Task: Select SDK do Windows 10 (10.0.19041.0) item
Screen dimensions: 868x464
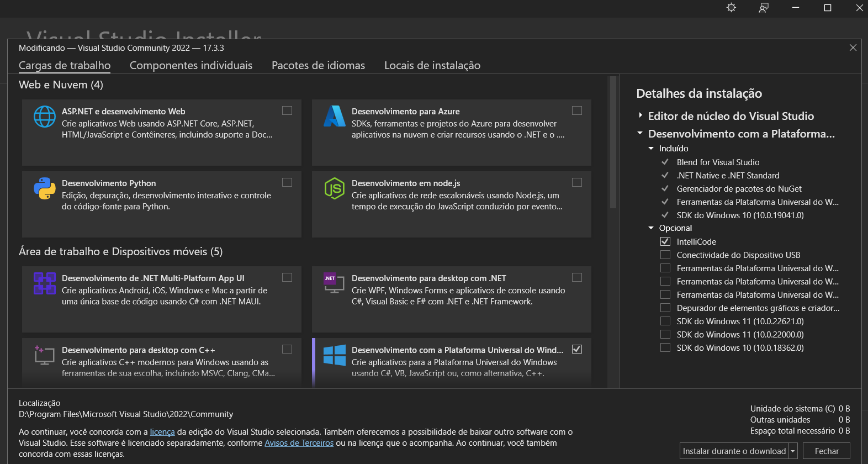Action: pos(740,215)
